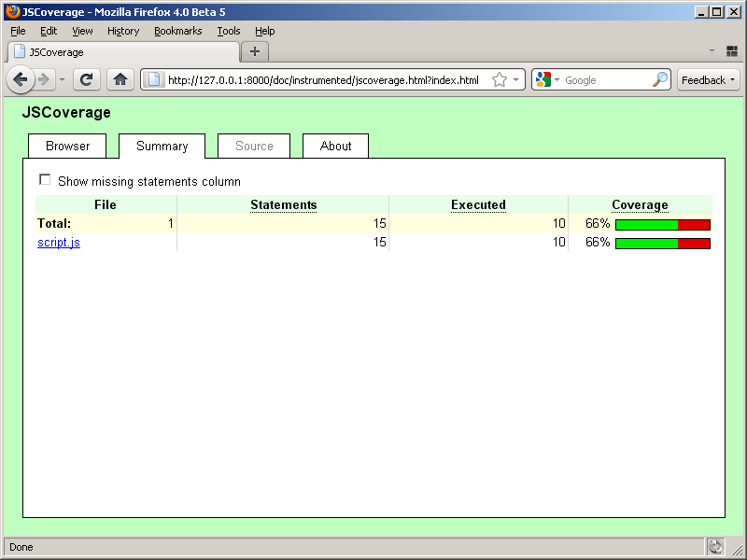This screenshot has height=560, width=747.
Task: Sort by the File column header
Action: (x=106, y=204)
